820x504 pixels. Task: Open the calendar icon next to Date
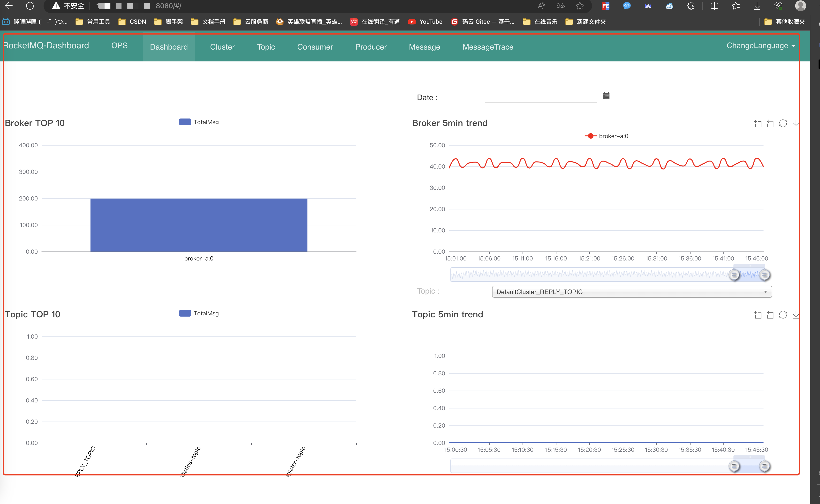[606, 96]
